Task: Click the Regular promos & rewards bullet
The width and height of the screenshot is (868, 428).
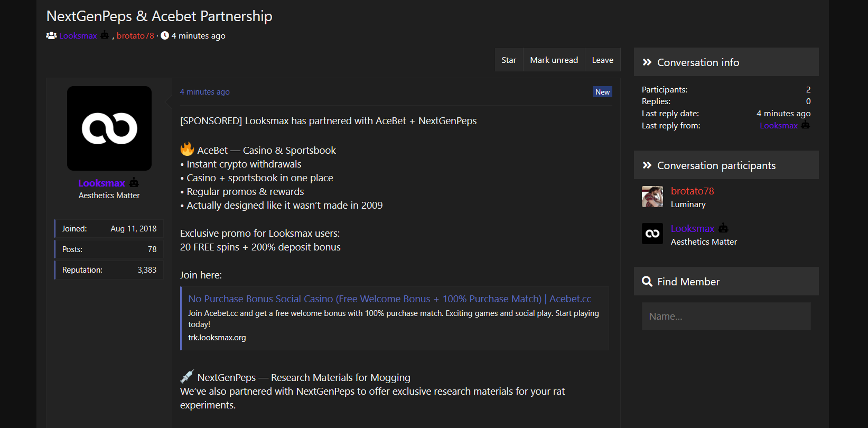Action: coord(242,192)
